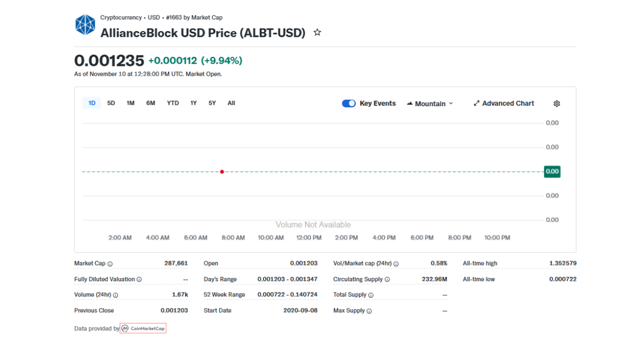The height and width of the screenshot is (338, 644).
Task: Click the CoinMarketCap logo
Action: pyautogui.click(x=143, y=328)
